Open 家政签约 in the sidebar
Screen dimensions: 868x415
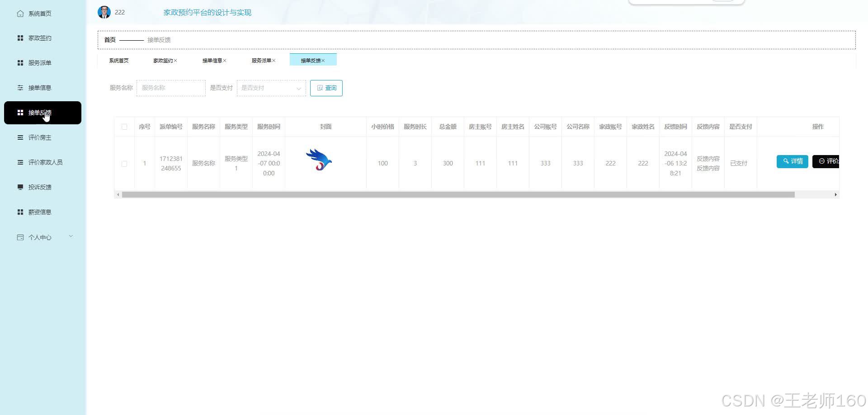40,38
